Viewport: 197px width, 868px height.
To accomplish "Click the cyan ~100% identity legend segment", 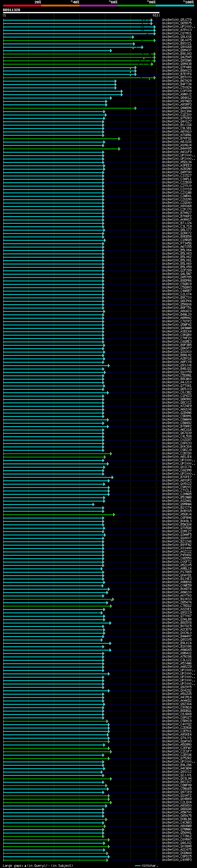I will [x=175, y=6].
